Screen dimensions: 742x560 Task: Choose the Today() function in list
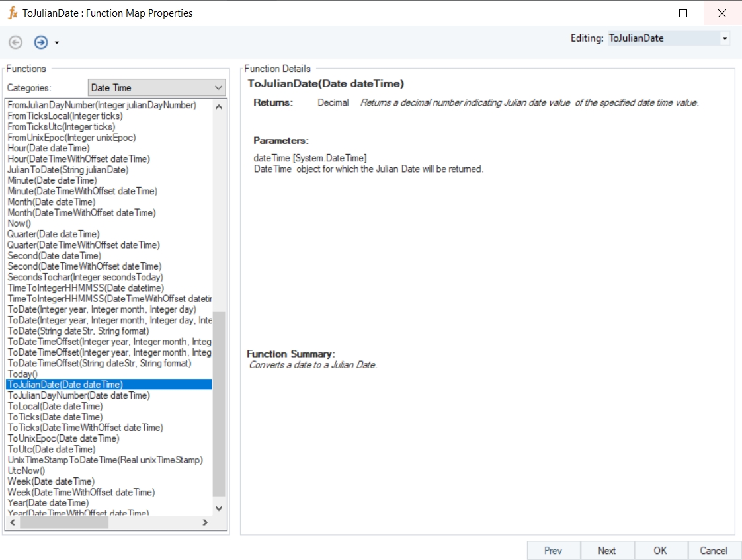tap(22, 374)
